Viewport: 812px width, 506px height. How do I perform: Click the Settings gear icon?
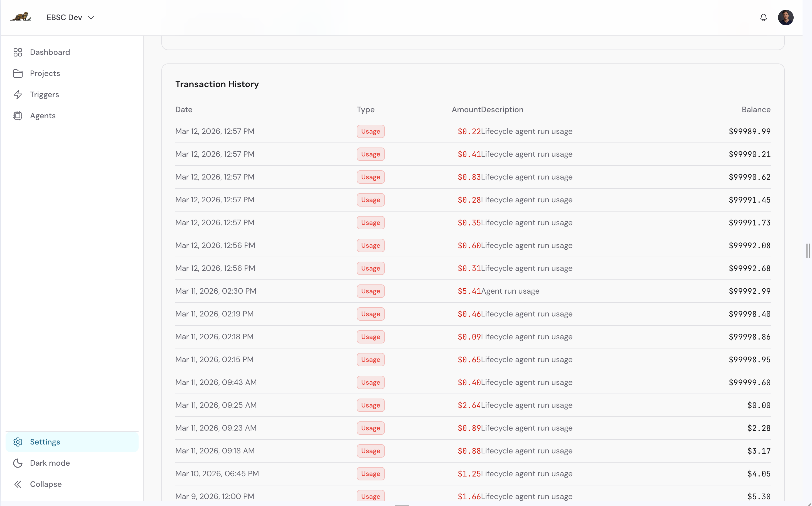point(18,442)
